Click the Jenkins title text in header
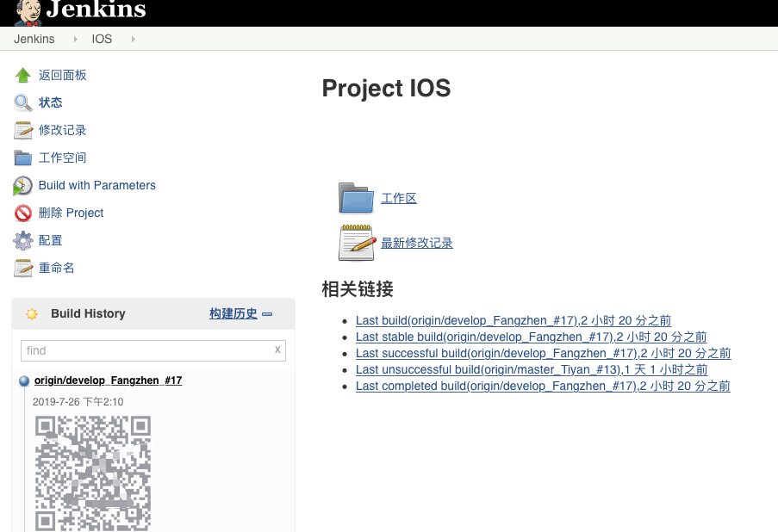The width and height of the screenshot is (778, 532). pyautogui.click(x=96, y=9)
